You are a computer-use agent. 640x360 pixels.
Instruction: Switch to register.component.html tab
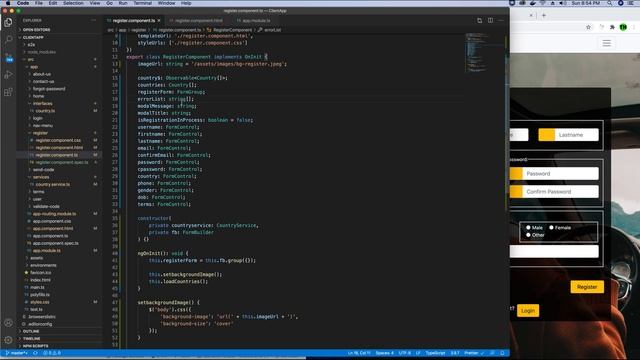pyautogui.click(x=199, y=20)
